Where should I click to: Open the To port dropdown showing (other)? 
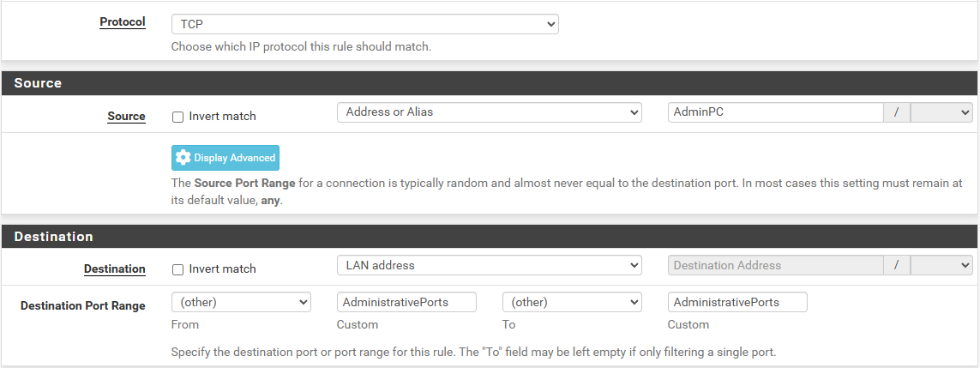[x=572, y=302]
